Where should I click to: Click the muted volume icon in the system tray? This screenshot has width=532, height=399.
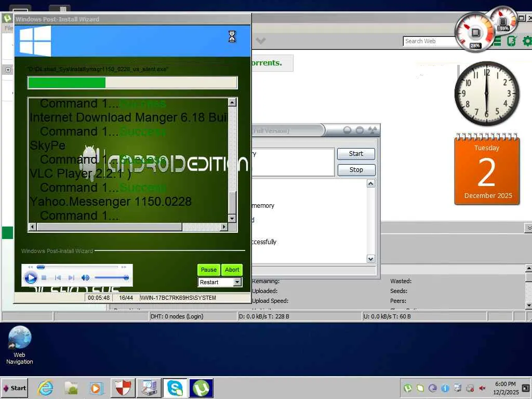coord(483,388)
